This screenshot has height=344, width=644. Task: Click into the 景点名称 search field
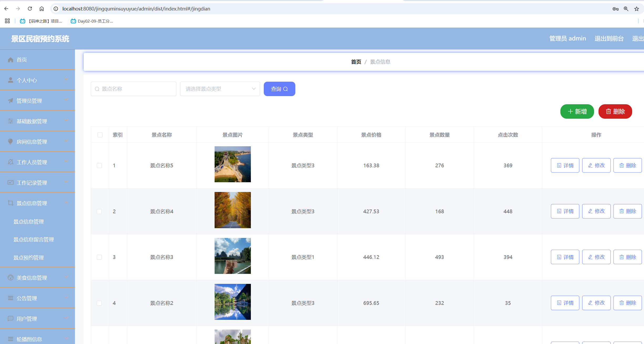[133, 89]
